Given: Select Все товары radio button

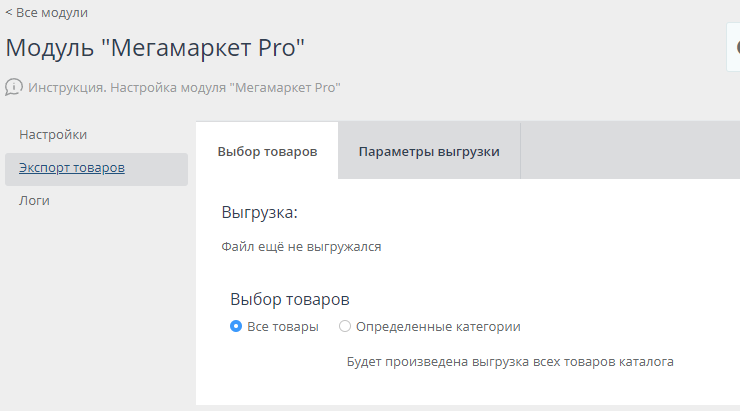Looking at the screenshot, I should (x=236, y=327).
